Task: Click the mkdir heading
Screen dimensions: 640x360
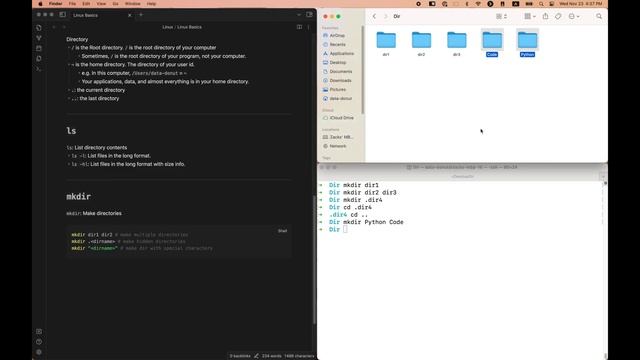Action: pos(78,196)
